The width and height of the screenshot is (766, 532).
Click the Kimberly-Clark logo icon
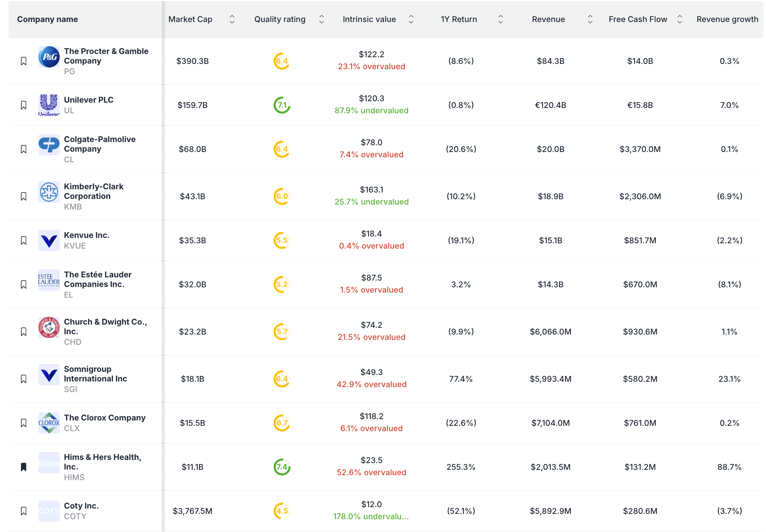(49, 192)
